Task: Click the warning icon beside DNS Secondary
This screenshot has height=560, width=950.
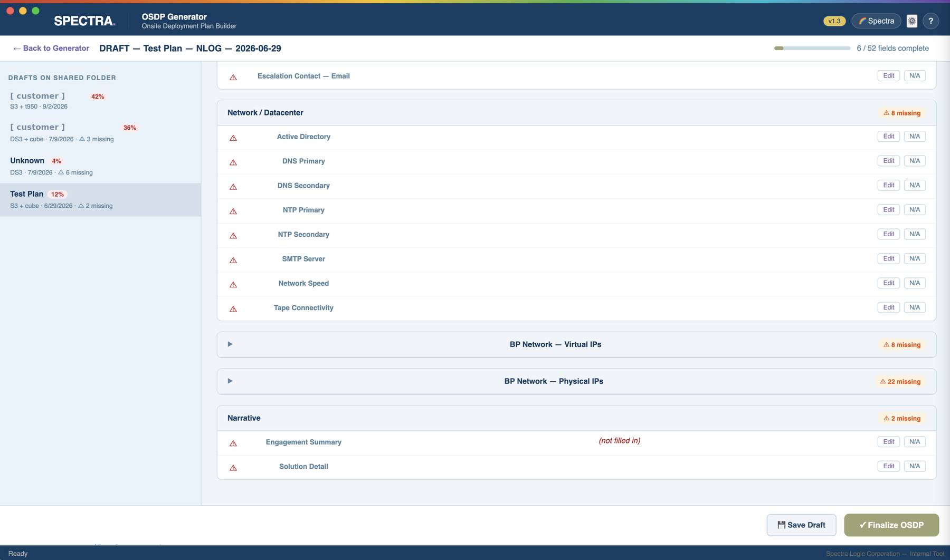Action: (x=233, y=187)
